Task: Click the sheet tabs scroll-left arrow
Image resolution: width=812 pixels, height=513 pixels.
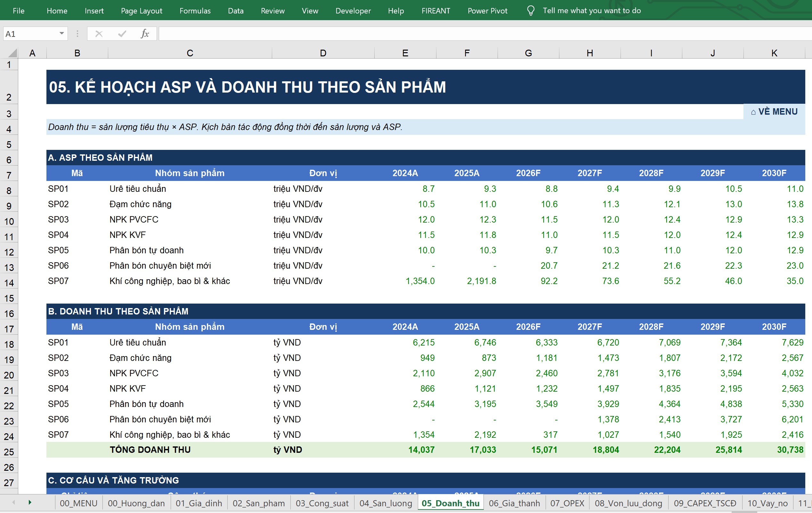Action: [14, 502]
